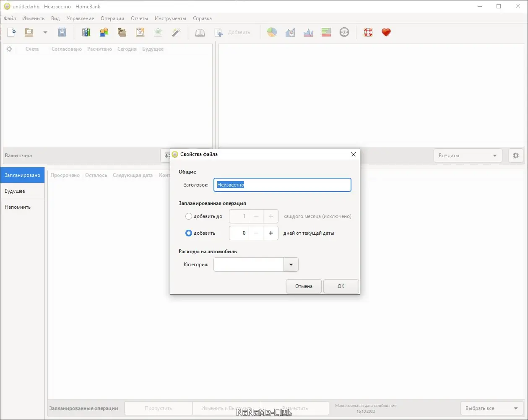This screenshot has width=528, height=420.
Task: Save the file with the toolbar save icon
Action: pyautogui.click(x=62, y=32)
